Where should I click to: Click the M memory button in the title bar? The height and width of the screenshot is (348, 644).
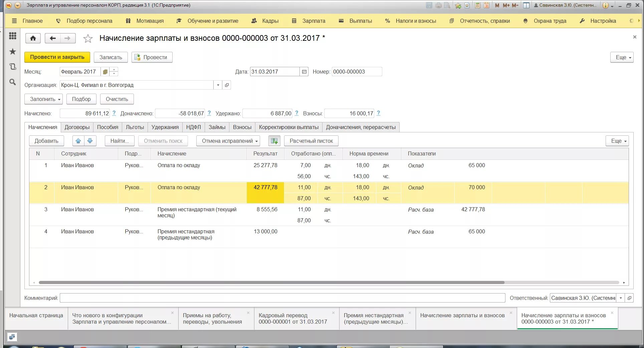click(497, 5)
